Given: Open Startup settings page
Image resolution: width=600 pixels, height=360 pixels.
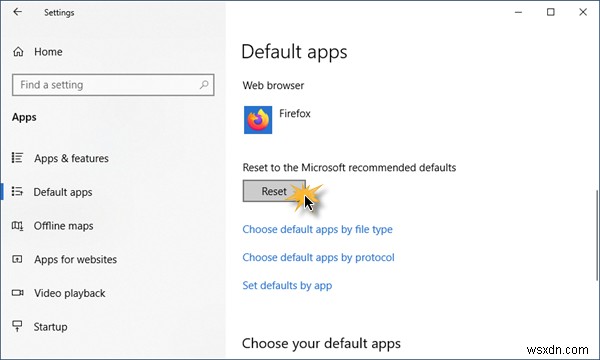Looking at the screenshot, I should pos(50,327).
